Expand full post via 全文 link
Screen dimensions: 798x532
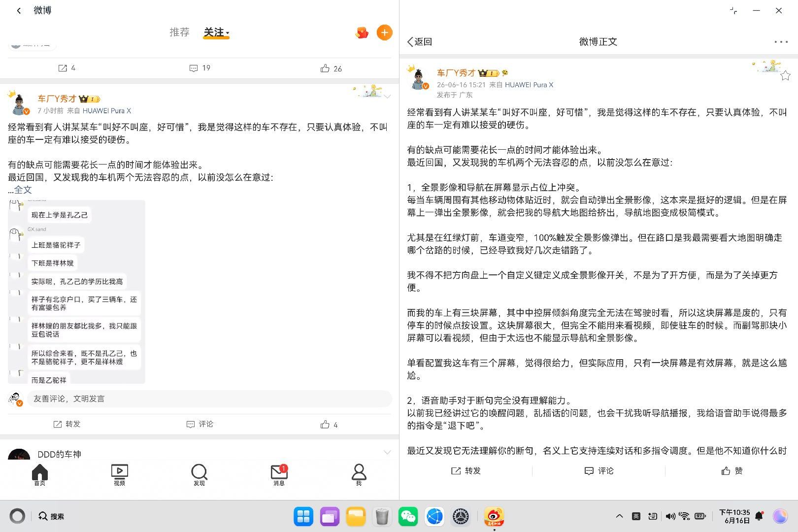pos(23,190)
